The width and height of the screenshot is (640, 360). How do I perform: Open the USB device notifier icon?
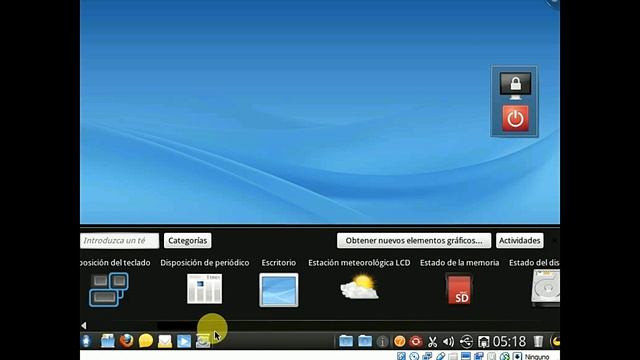pyautogui.click(x=466, y=341)
